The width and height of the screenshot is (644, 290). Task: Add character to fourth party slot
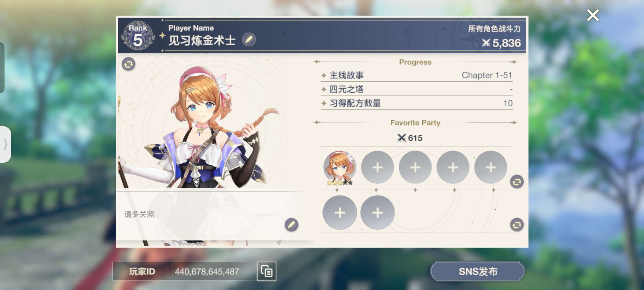(x=453, y=167)
